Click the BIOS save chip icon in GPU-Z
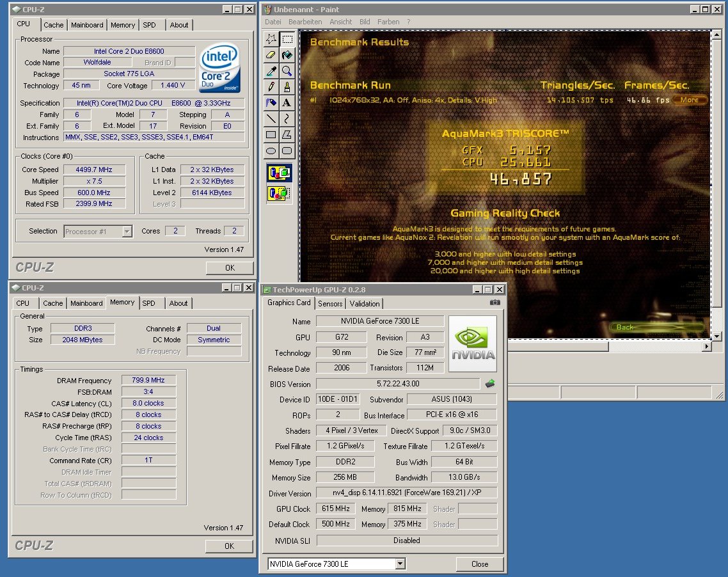728x577 pixels. [x=490, y=383]
